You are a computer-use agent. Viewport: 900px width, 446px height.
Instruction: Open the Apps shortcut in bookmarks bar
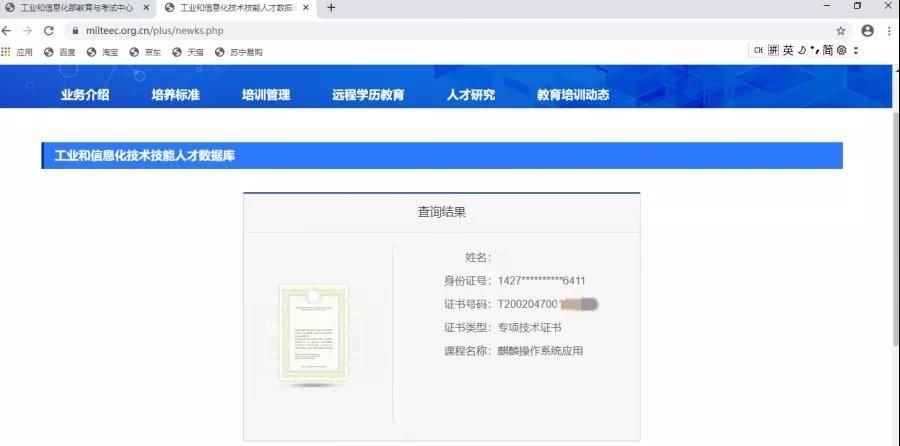click(17, 51)
